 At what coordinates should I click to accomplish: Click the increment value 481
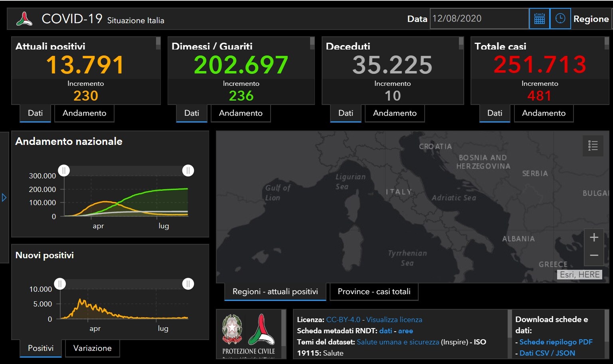540,96
